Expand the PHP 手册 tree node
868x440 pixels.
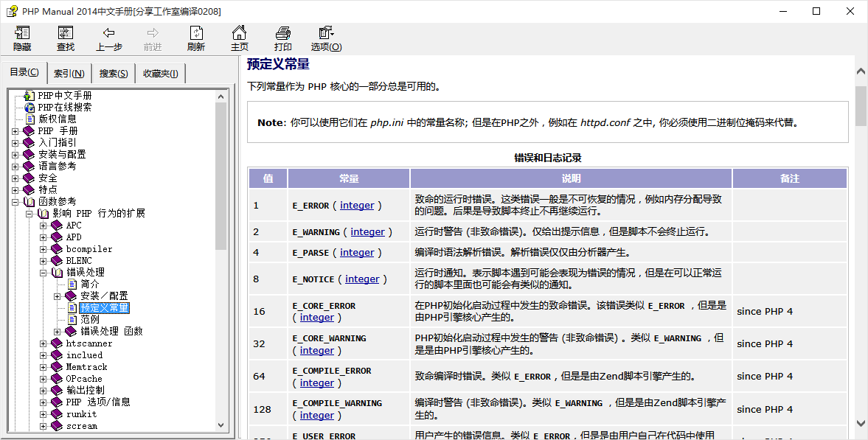[15, 131]
